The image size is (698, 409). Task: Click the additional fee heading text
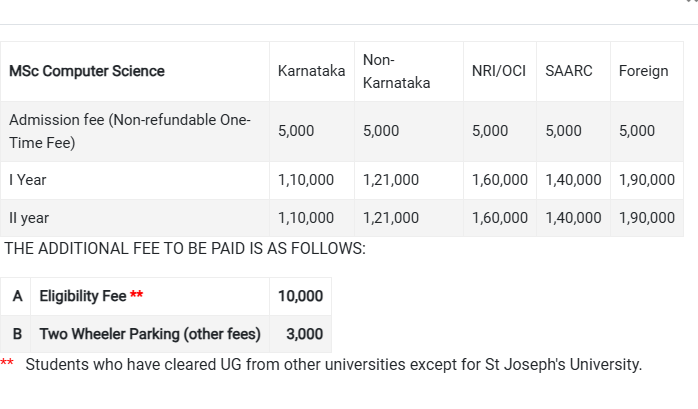pos(185,249)
